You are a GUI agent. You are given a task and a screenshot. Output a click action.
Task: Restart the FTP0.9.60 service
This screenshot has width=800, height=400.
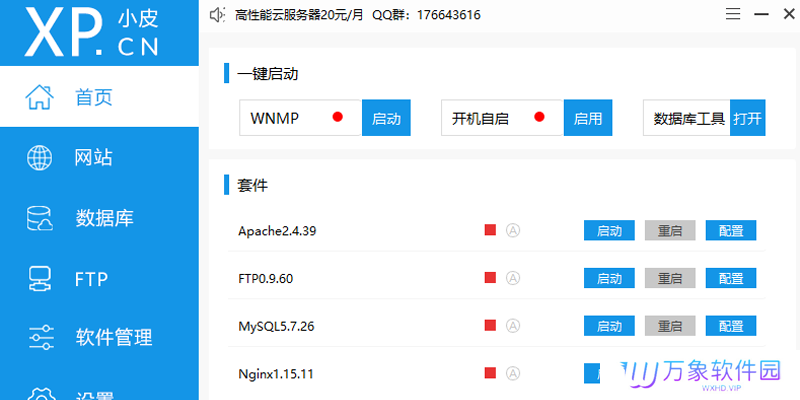(670, 278)
